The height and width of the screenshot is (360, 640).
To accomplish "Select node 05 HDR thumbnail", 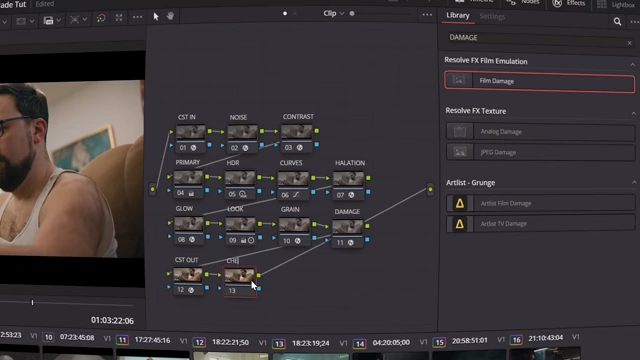I will [x=240, y=179].
